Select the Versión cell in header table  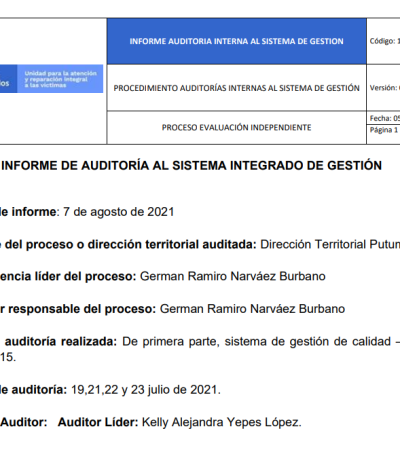[x=384, y=88]
